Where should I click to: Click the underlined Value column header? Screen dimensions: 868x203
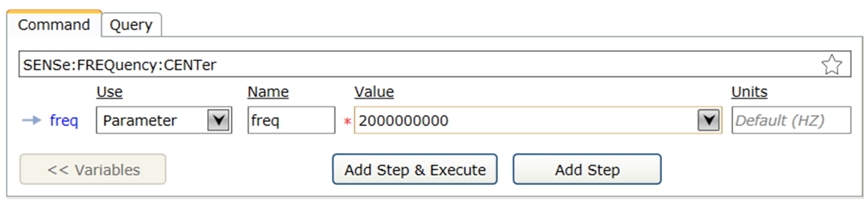coord(374,92)
